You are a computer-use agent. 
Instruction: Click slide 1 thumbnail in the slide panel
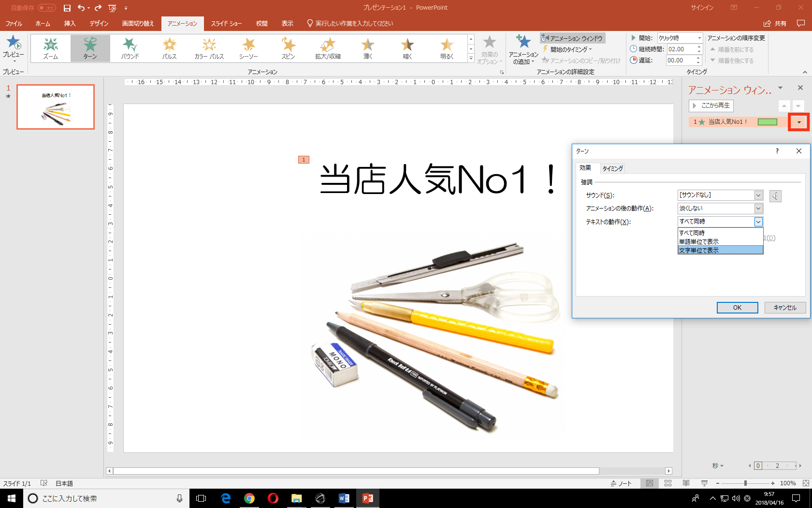[x=56, y=107]
